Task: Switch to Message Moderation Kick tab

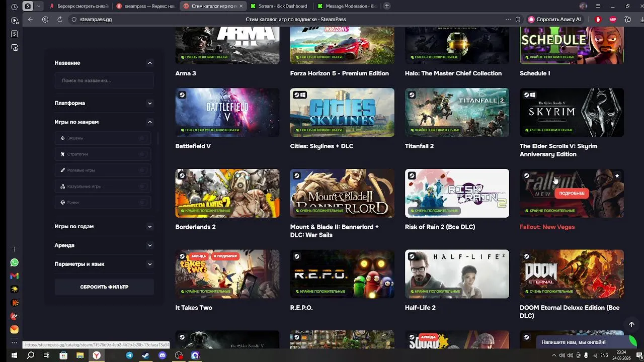Action: (x=347, y=6)
